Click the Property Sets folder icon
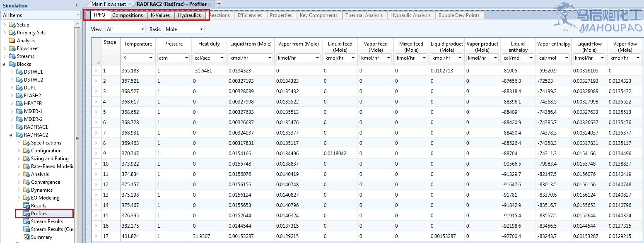 [x=12, y=33]
